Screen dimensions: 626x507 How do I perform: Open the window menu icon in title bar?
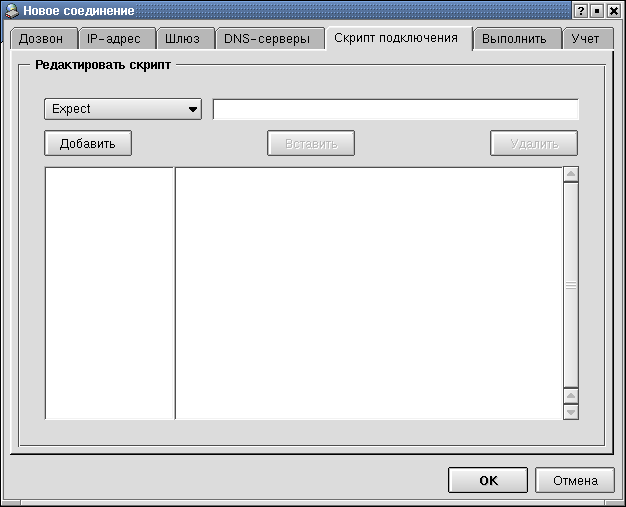(x=11, y=10)
